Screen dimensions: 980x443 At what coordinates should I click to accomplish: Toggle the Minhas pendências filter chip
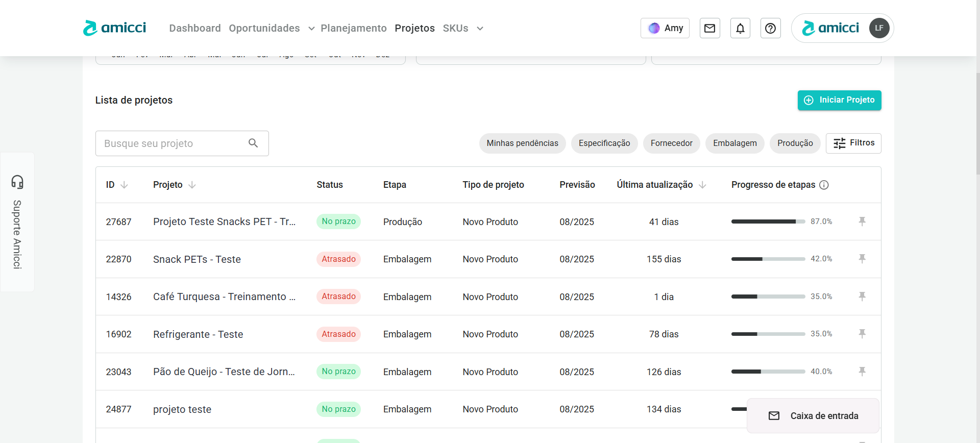click(522, 143)
